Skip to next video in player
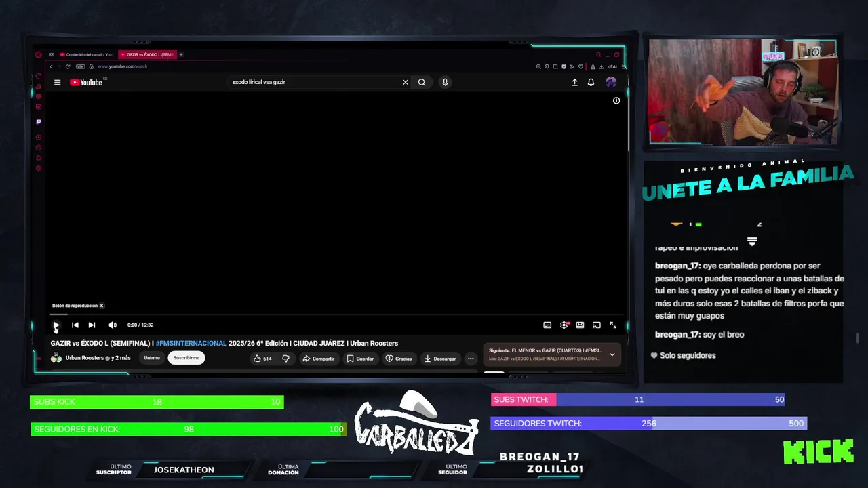868x488 pixels. tap(92, 325)
